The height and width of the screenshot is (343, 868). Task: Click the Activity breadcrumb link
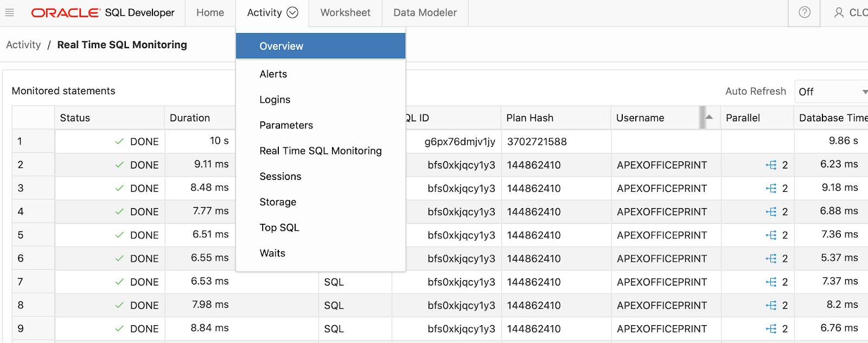pos(23,45)
